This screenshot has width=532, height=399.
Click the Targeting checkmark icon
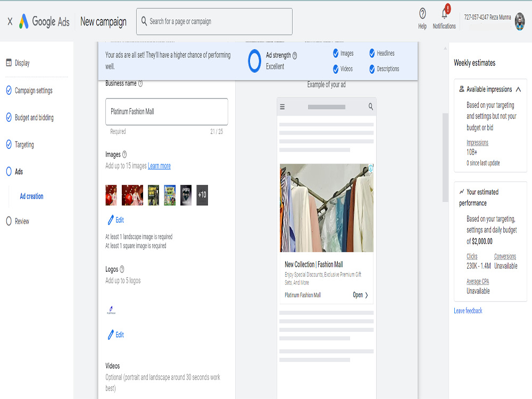tap(9, 145)
